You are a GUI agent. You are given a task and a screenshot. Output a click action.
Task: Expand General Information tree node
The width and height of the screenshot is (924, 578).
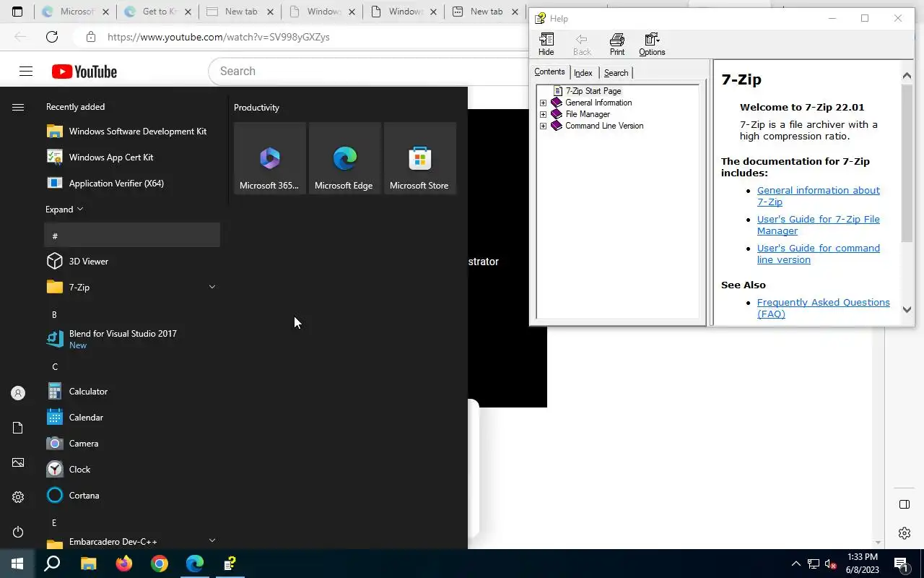(543, 103)
